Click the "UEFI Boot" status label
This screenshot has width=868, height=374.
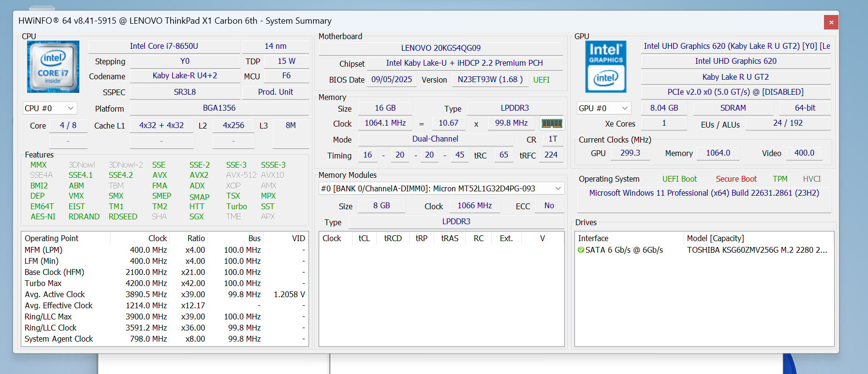coord(679,179)
